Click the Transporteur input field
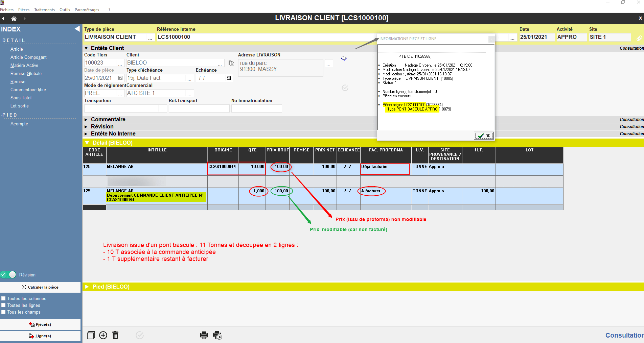This screenshot has height=343, width=644. 122,108
